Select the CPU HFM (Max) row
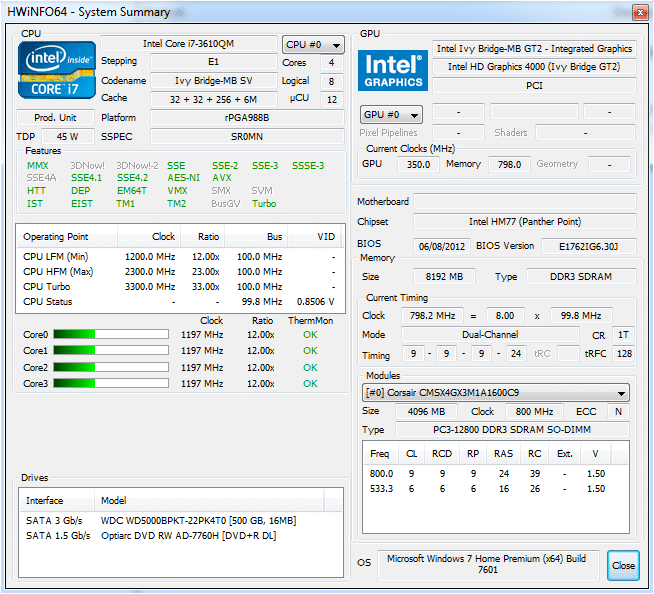 [x=180, y=272]
